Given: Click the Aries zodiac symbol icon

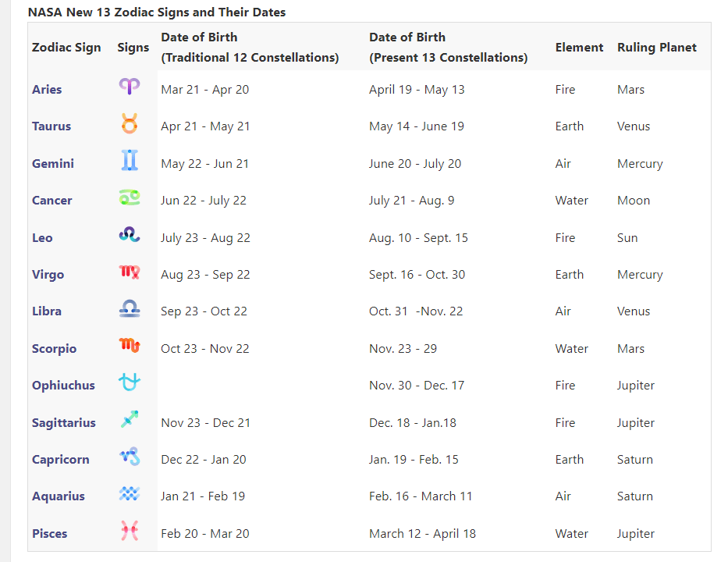Looking at the screenshot, I should pyautogui.click(x=130, y=87).
